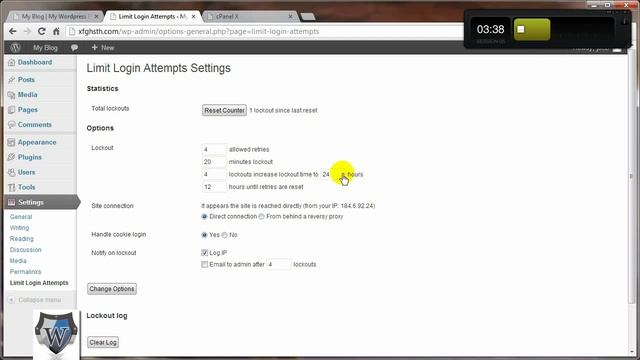The image size is (640, 360).
Task: Click the Dashboard menu icon
Action: pos(11,62)
